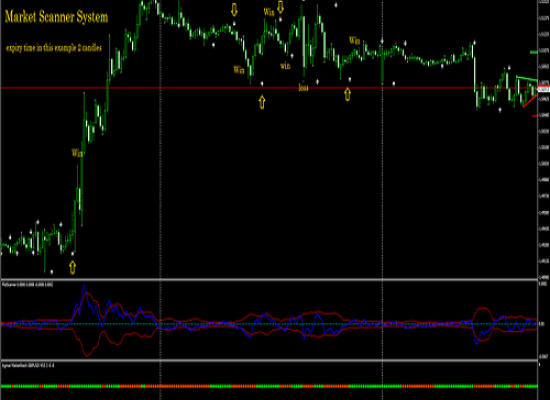Click the highlighted current price on right axis
Screen dimensions: 550x400
[544, 89]
